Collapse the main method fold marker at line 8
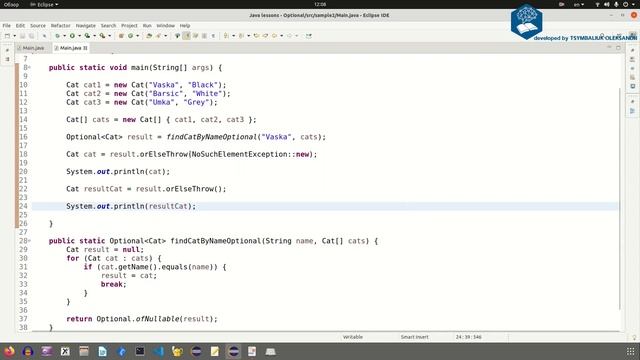This screenshot has width=640, height=360. click(x=29, y=67)
